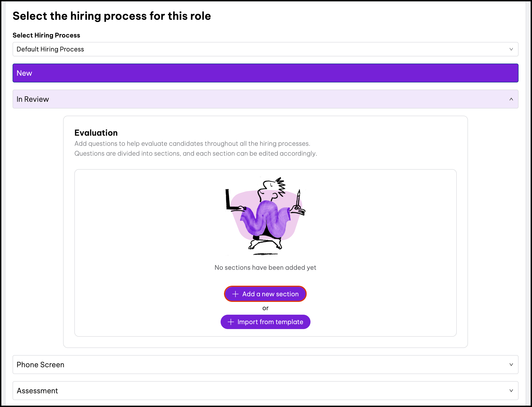The height and width of the screenshot is (407, 532).
Task: Click No sections have been added yet text
Action: click(x=265, y=268)
